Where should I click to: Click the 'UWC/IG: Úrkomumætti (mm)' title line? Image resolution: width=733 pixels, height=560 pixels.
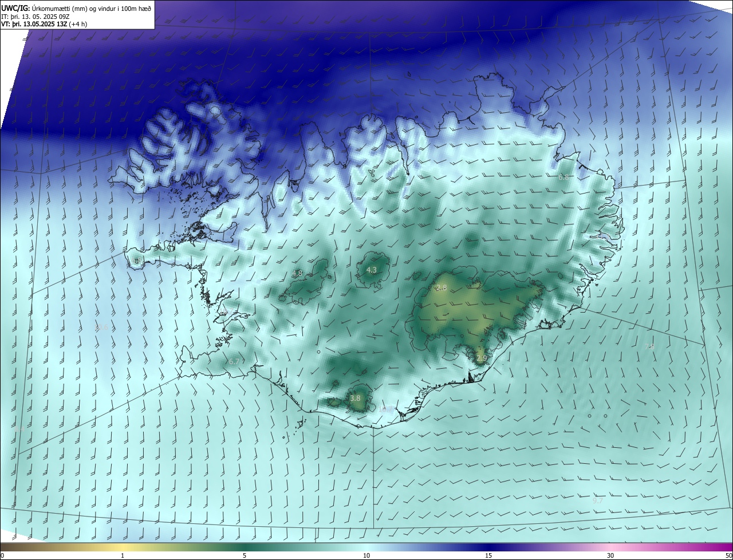click(76, 7)
